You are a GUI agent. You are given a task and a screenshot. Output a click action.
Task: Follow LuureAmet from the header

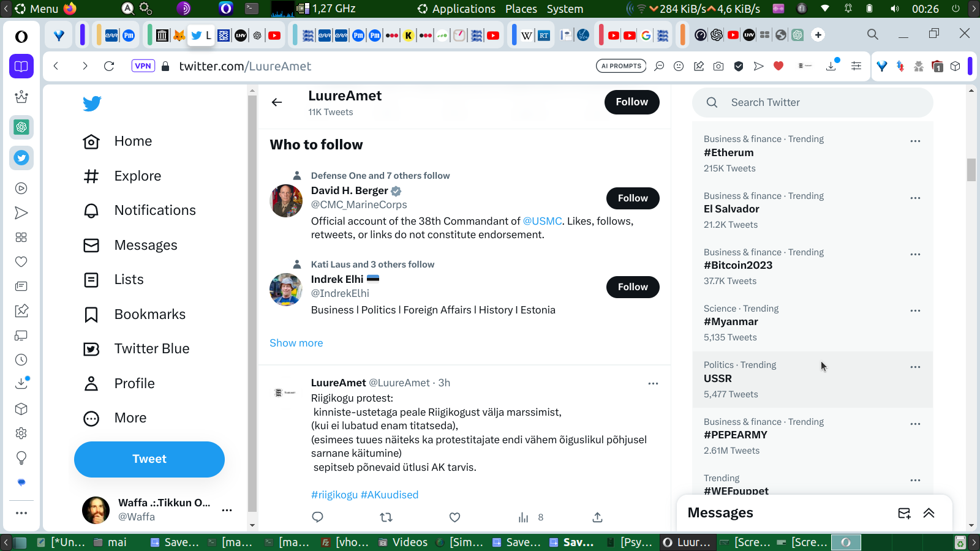(632, 102)
